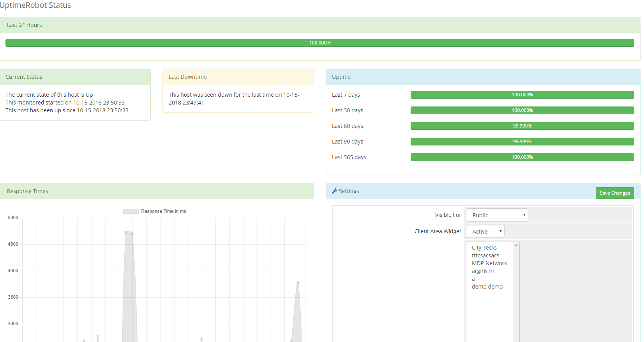Click the Last Downtime panel header
The image size is (644, 342).
click(x=238, y=77)
